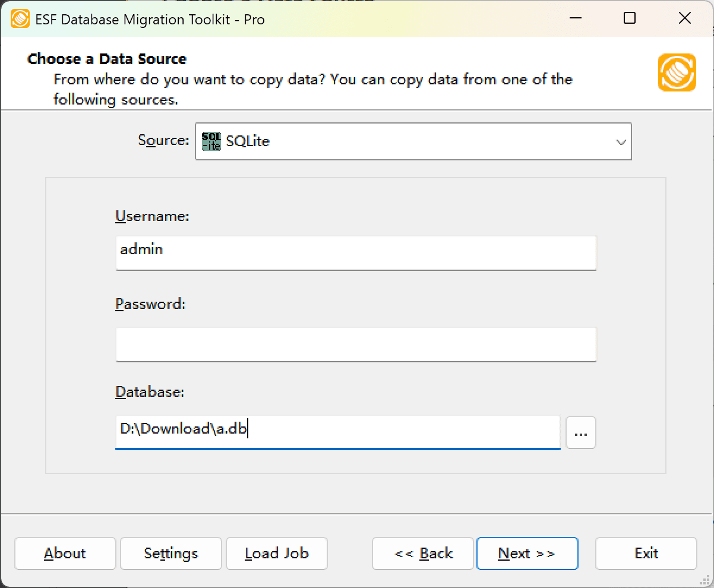Click the Choose a Data Source heading
Screen dimensions: 714x588
click(106, 59)
